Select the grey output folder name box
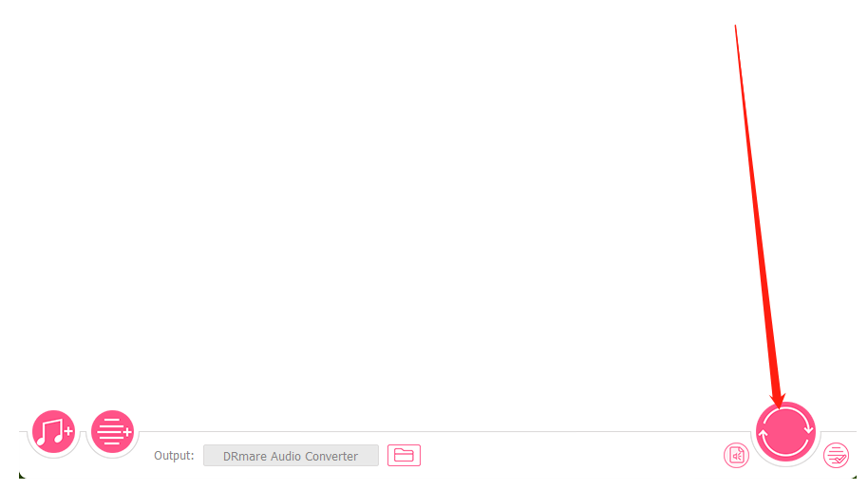The image size is (868, 490). [x=291, y=456]
